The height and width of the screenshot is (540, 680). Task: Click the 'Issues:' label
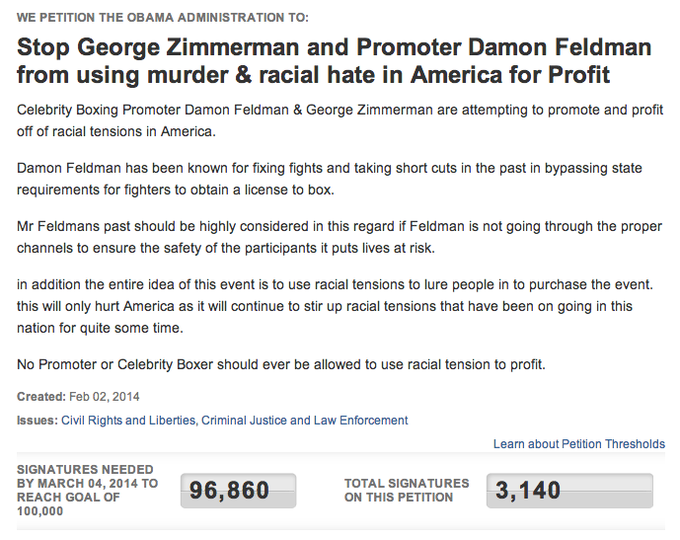(37, 420)
